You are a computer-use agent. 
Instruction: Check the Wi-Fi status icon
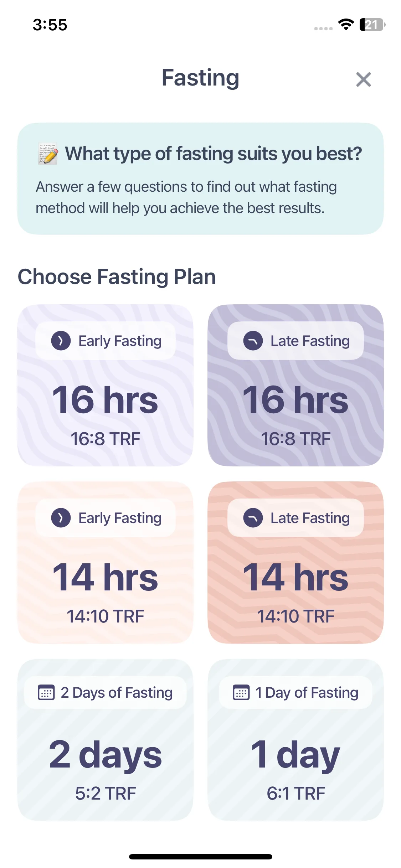coord(346,24)
